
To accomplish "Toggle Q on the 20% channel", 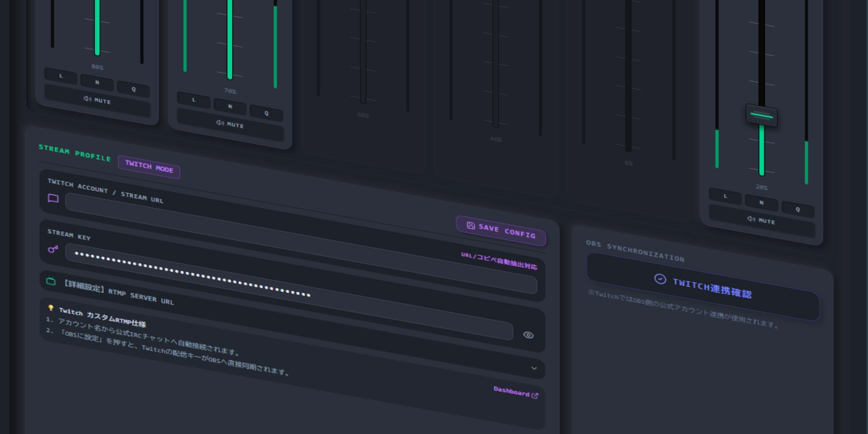I will pyautogui.click(x=798, y=210).
